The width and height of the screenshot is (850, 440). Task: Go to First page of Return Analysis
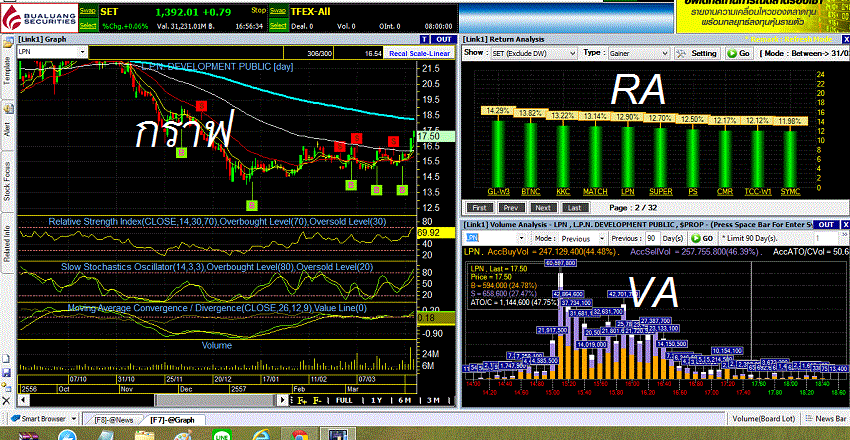pyautogui.click(x=479, y=208)
